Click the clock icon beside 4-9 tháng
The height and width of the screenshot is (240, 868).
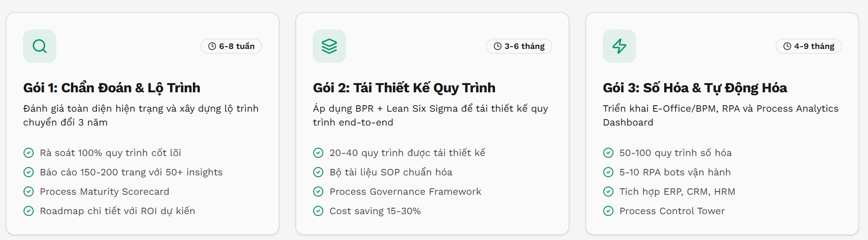click(x=787, y=46)
